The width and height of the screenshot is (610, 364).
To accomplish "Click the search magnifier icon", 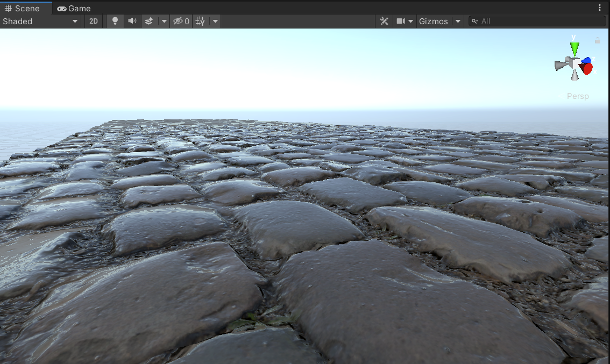I will click(474, 22).
